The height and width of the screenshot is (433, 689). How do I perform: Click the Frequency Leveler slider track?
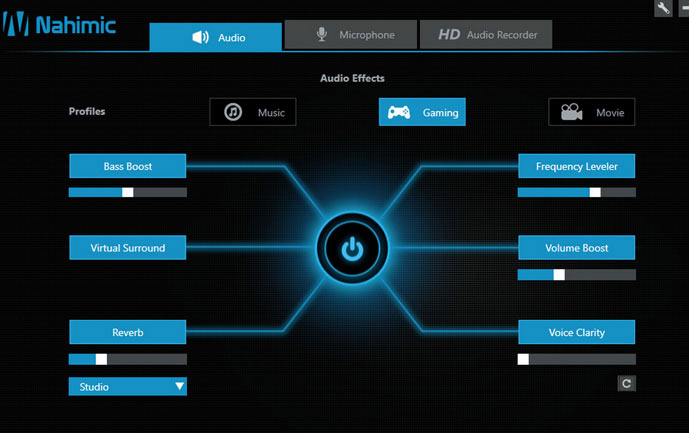tap(576, 192)
